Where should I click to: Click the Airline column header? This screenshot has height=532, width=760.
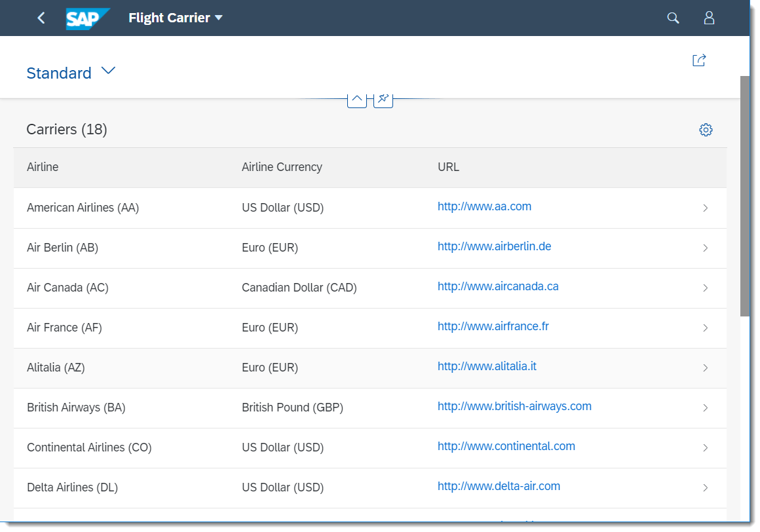[x=43, y=167]
